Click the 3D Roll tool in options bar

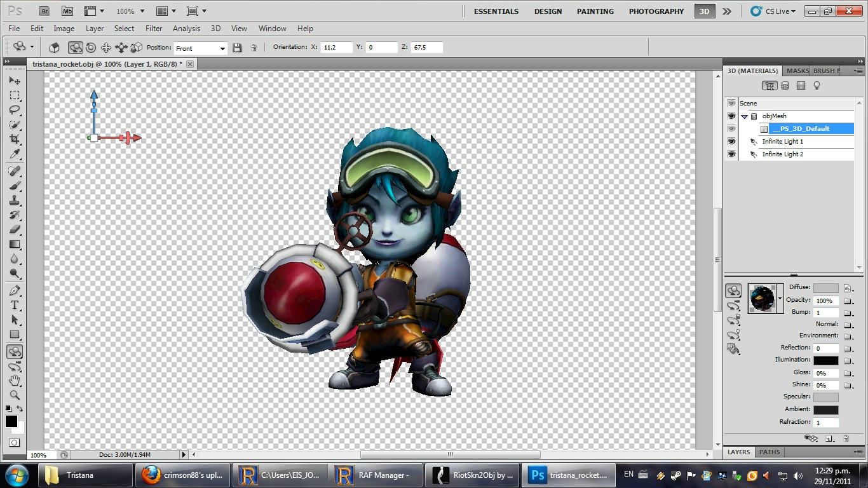tap(91, 48)
